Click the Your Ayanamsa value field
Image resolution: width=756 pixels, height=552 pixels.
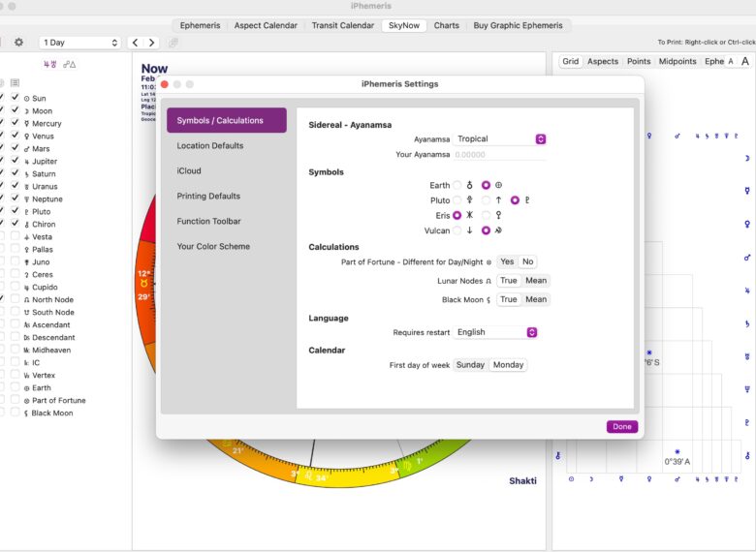499,155
